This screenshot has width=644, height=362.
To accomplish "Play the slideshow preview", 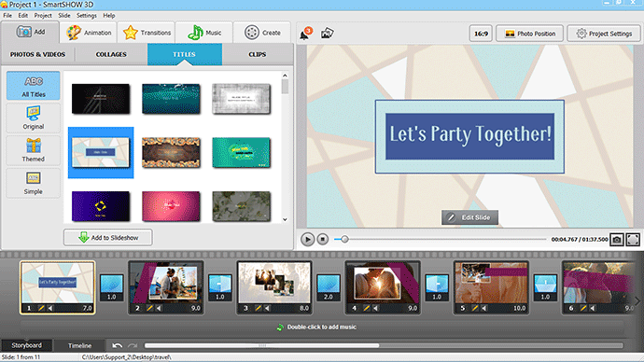I will pyautogui.click(x=307, y=239).
